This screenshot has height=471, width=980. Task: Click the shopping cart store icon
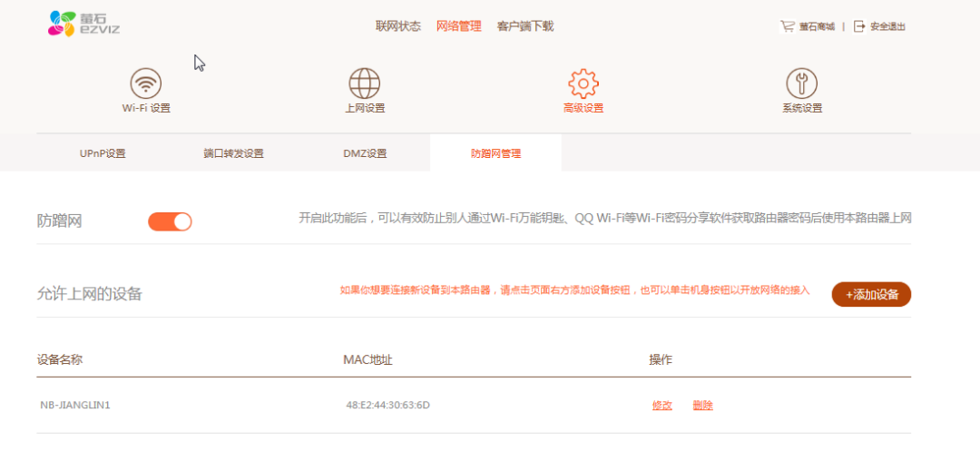click(x=787, y=26)
